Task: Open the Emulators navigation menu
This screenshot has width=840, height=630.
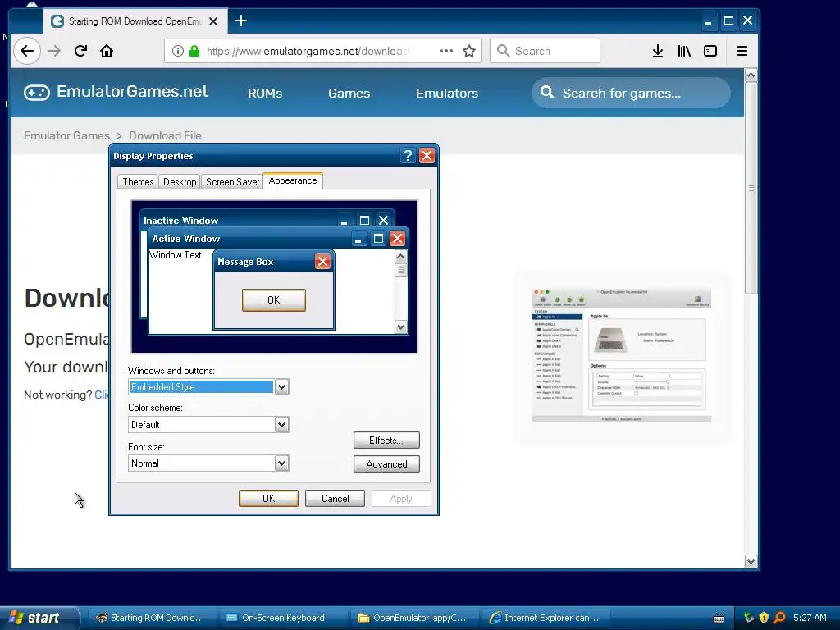Action: coord(447,94)
